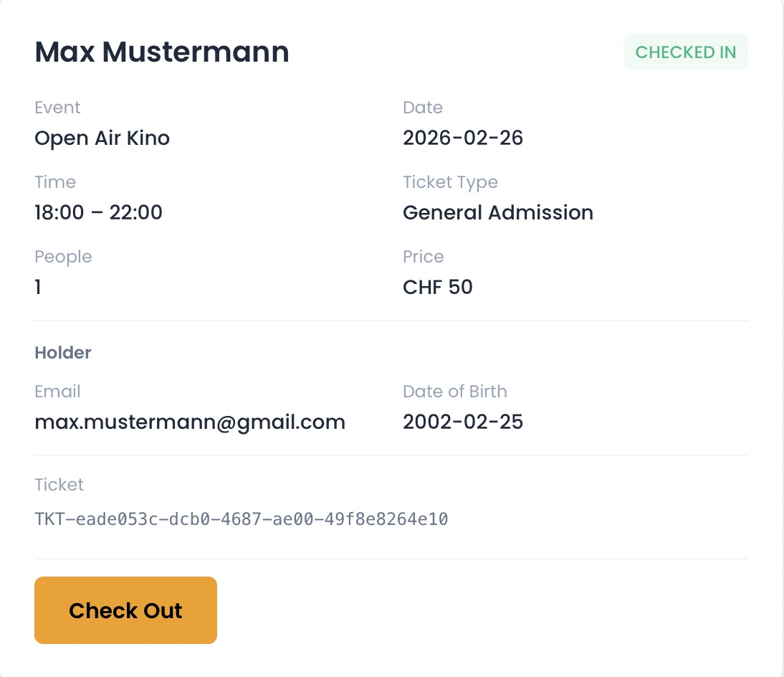
Task: Click the TKT-eade053c ticket ID code
Action: (241, 519)
